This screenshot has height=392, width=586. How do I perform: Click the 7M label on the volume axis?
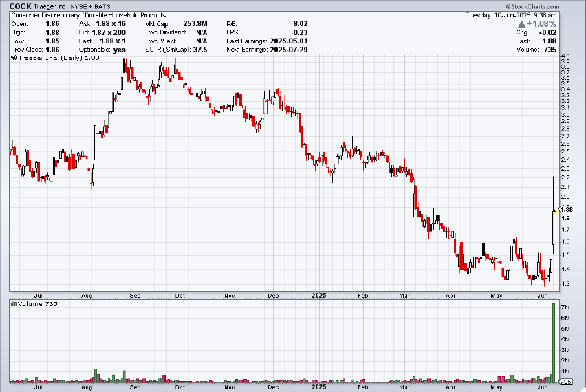565,307
